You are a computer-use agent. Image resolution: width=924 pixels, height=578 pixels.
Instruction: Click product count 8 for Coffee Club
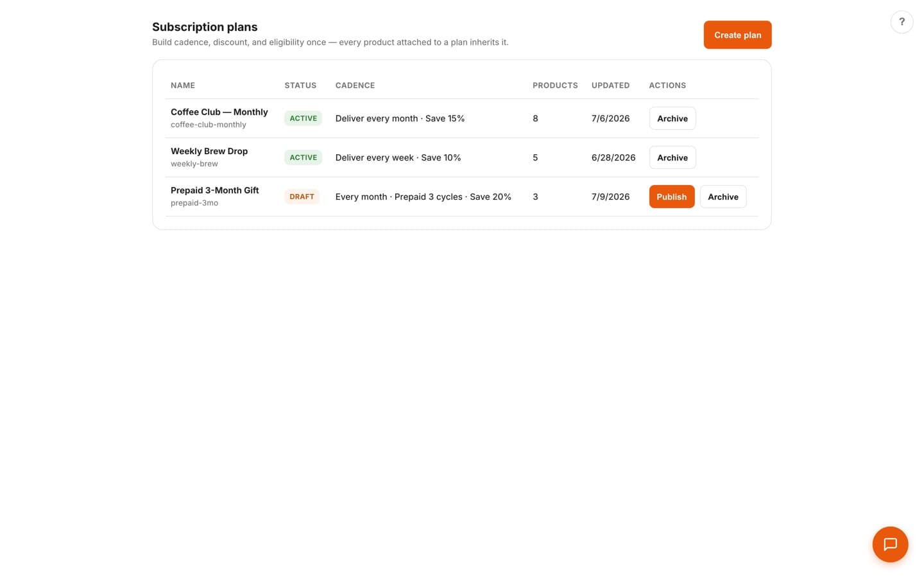(535, 118)
